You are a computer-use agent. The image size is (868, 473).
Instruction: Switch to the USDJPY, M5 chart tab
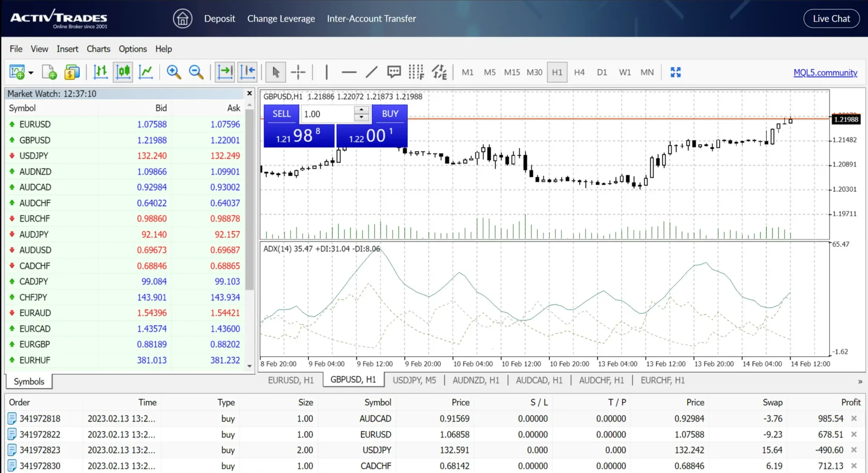click(414, 380)
